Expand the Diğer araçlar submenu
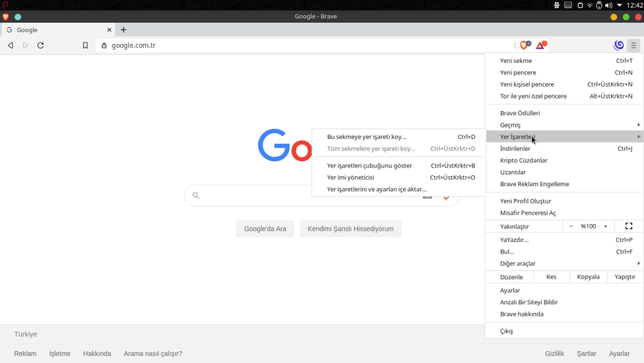 coord(565,263)
